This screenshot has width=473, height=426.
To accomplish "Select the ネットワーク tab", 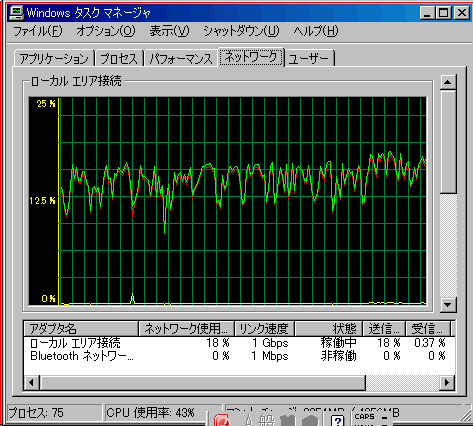I will tap(251, 57).
